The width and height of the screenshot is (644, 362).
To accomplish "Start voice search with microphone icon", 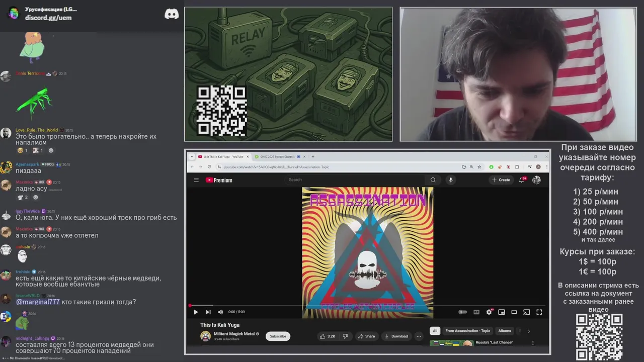I will tap(451, 180).
